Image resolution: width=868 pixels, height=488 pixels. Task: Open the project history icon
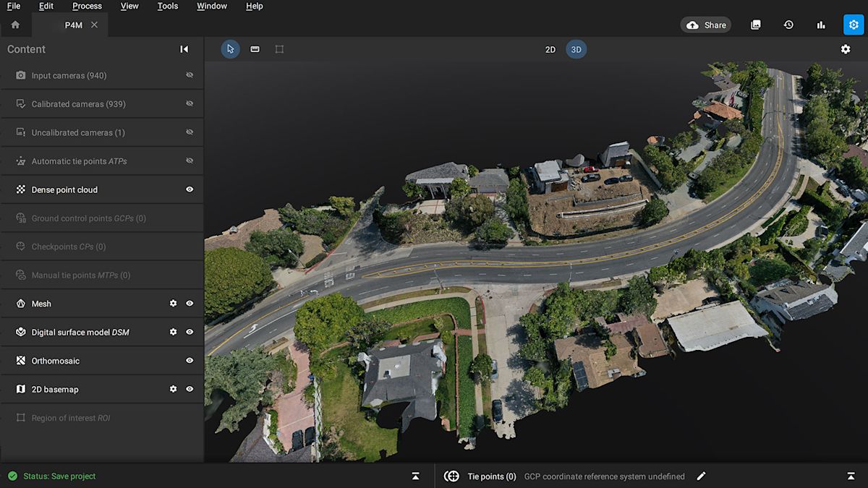pos(788,24)
